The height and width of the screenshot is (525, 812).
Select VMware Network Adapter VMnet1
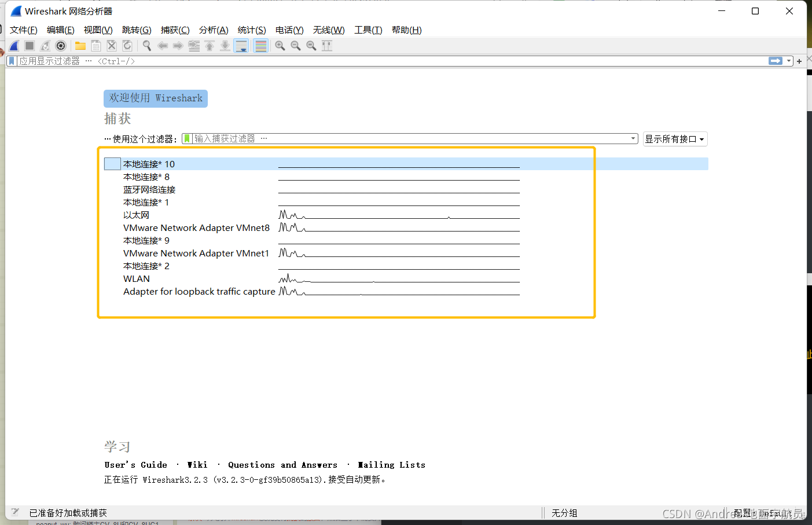(x=406, y=253)
